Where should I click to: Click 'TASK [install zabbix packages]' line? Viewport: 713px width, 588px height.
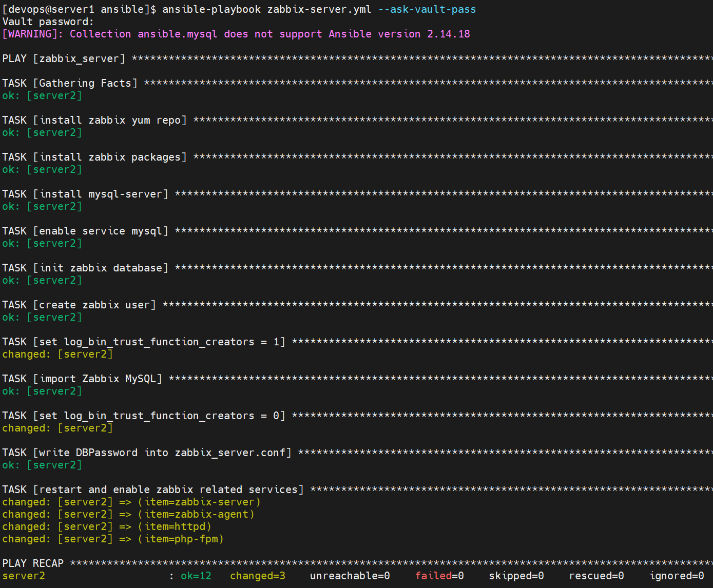coord(94,157)
